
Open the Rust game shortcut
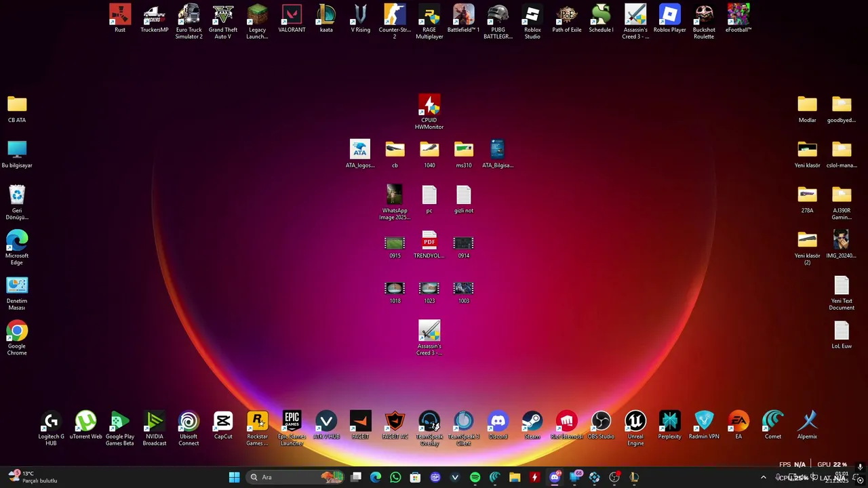click(120, 18)
